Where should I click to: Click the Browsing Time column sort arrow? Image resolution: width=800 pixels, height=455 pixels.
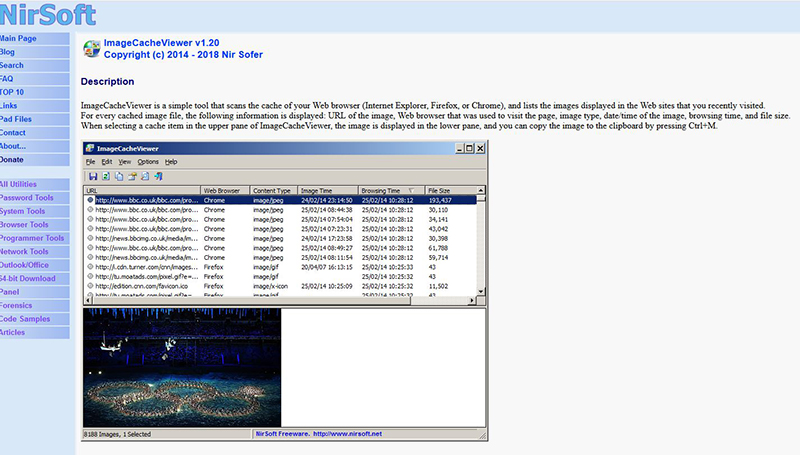pyautogui.click(x=411, y=190)
